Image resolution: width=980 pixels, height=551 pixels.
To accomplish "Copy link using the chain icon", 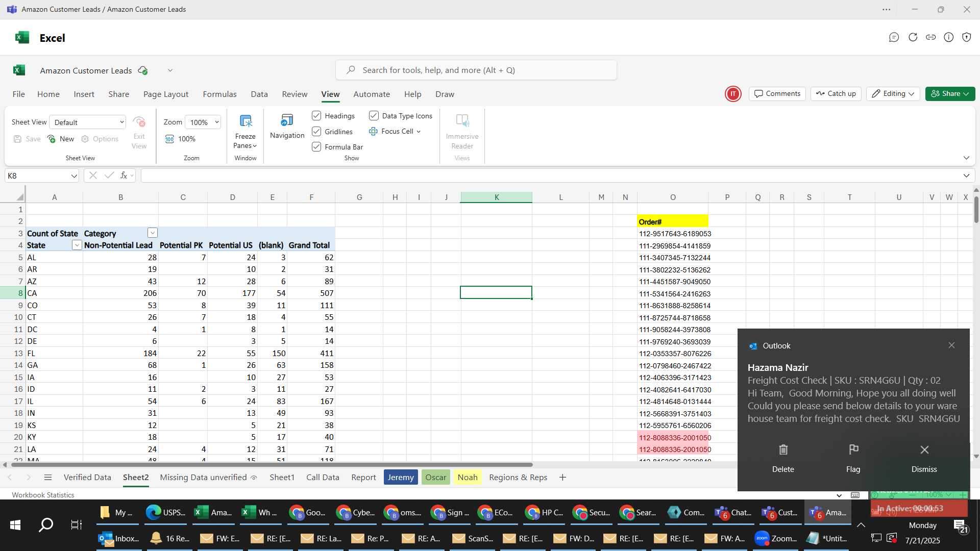I will tap(931, 37).
